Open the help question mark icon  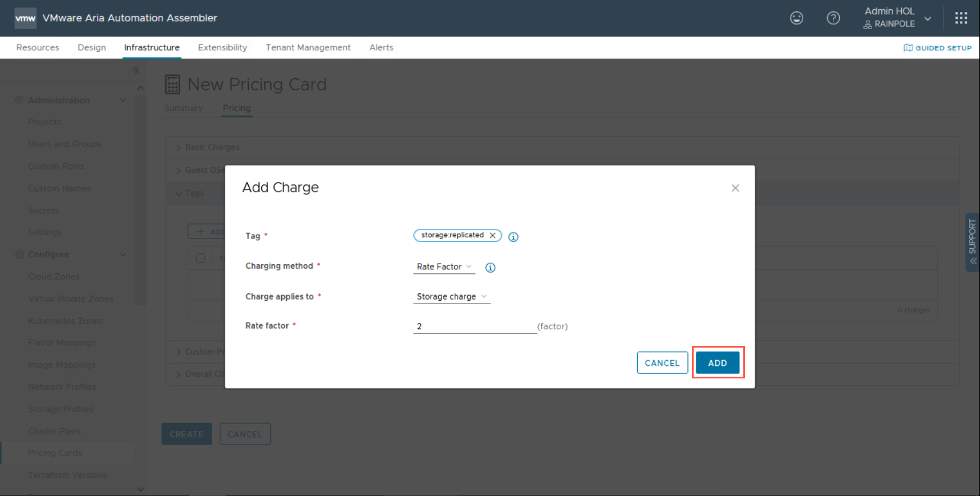pyautogui.click(x=833, y=18)
